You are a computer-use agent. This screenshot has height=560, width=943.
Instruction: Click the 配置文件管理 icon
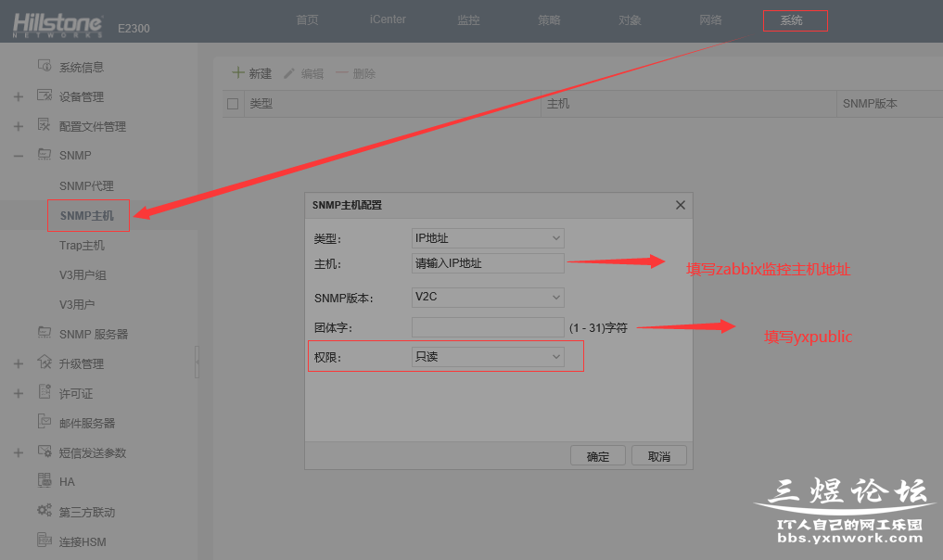(x=44, y=124)
